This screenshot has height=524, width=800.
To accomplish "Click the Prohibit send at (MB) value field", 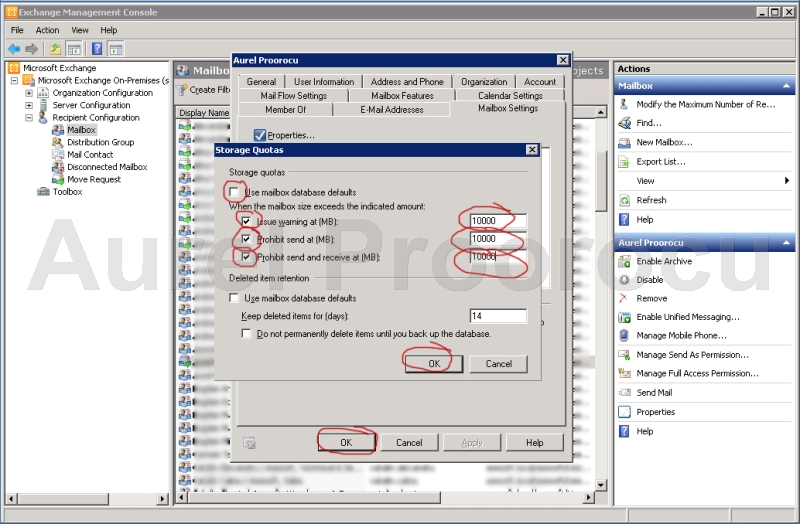I will [x=498, y=238].
